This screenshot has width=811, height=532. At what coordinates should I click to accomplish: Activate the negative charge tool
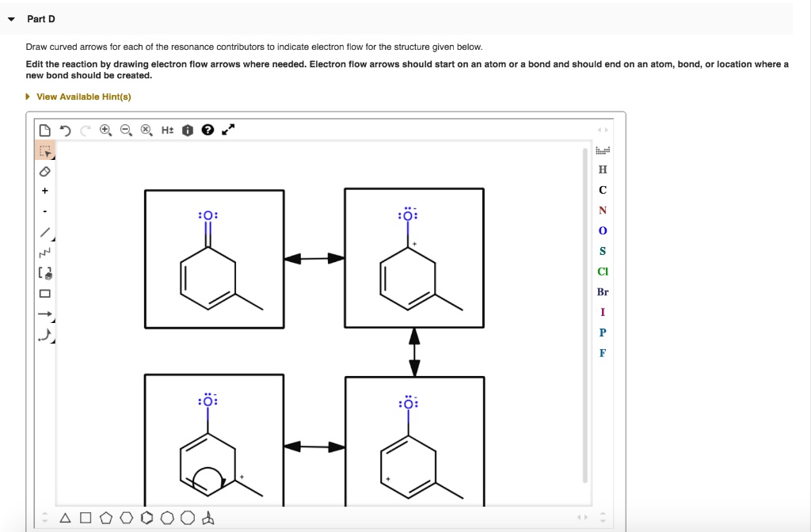[x=45, y=211]
